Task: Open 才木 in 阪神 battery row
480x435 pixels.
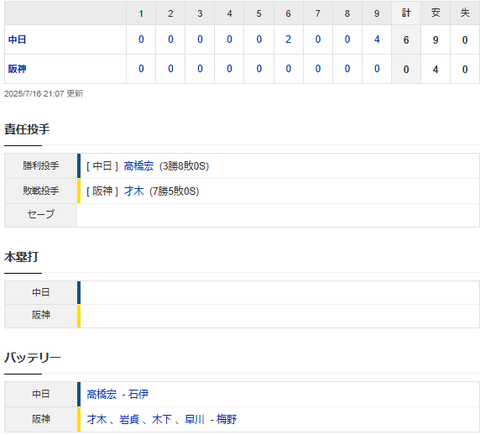Action: 97,419
